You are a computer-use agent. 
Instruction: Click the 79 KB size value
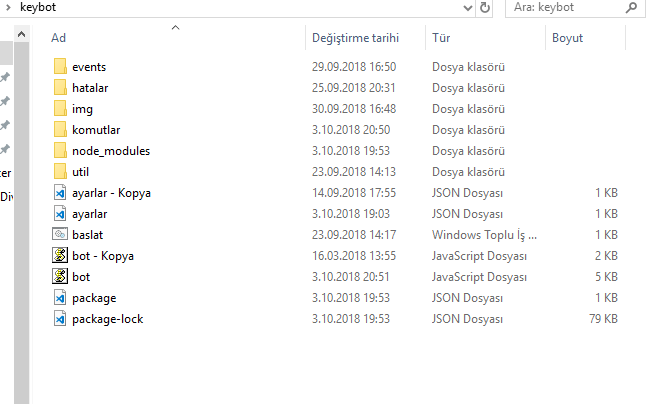click(x=603, y=319)
